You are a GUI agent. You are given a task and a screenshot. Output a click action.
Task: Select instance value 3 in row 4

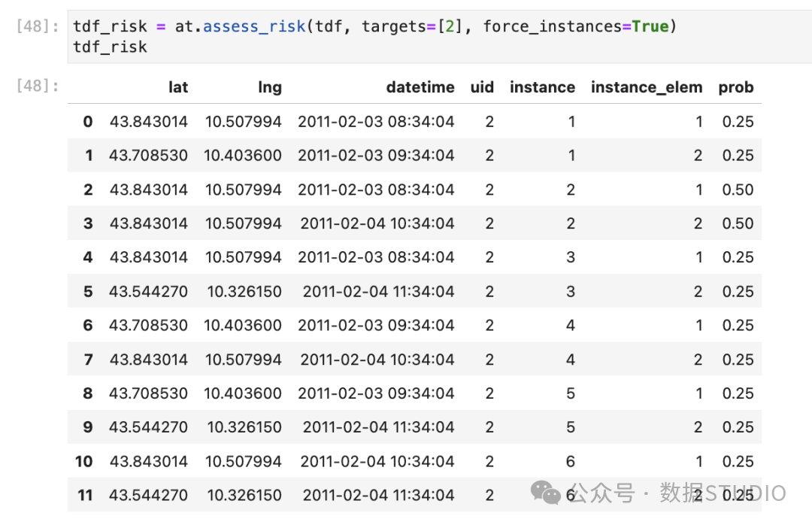tap(571, 257)
